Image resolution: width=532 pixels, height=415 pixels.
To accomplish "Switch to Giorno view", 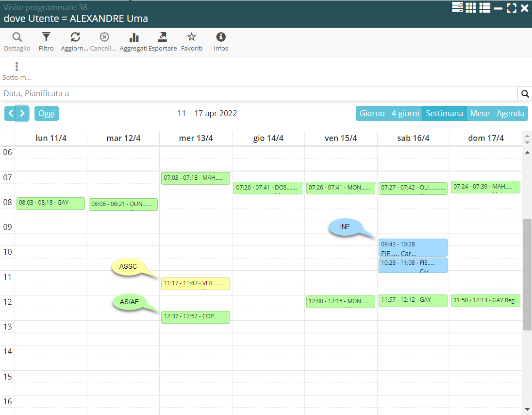I will tap(372, 113).
